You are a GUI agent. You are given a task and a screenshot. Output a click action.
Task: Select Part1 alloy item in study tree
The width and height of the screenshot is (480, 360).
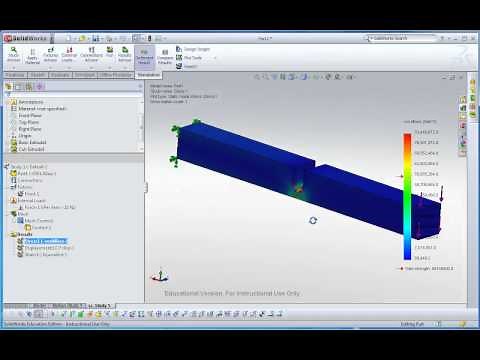33,173
